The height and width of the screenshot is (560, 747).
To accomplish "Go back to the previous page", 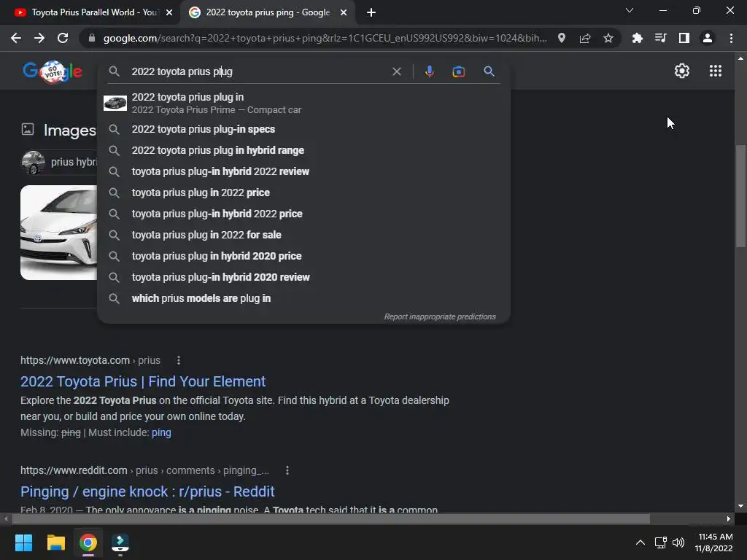I will pyautogui.click(x=16, y=38).
